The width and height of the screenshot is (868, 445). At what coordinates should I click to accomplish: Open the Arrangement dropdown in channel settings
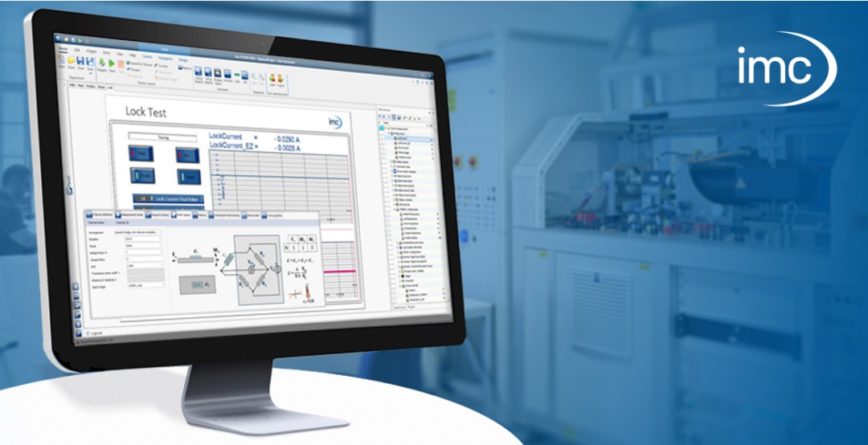[x=141, y=231]
